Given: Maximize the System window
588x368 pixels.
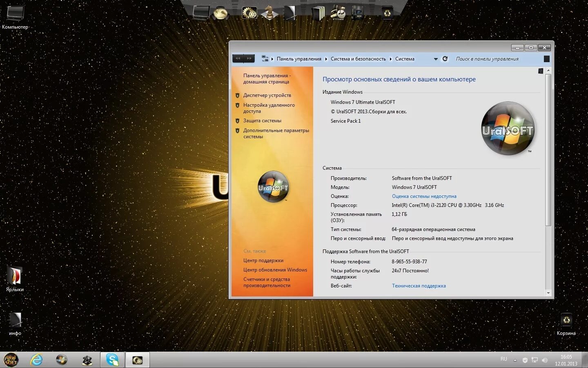Looking at the screenshot, I should click(x=531, y=48).
